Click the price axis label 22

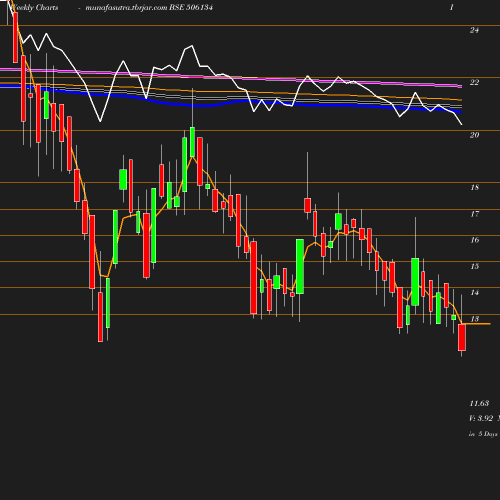(x=474, y=82)
